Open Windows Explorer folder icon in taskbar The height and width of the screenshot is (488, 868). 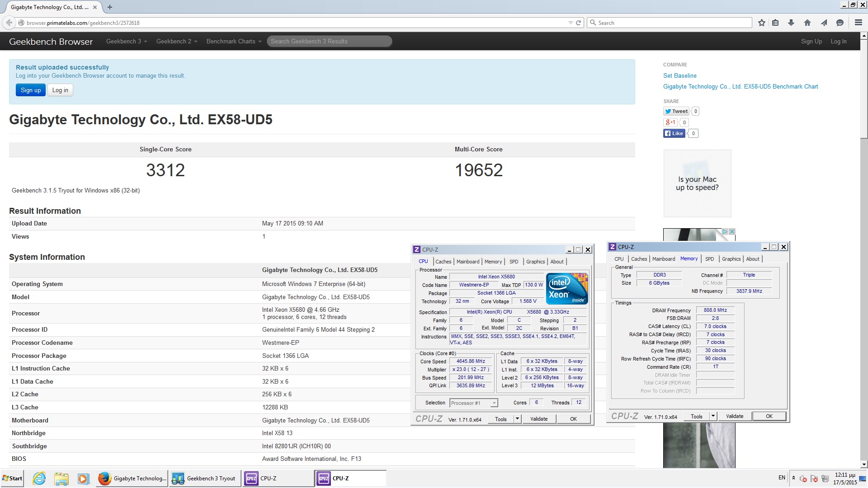61,479
